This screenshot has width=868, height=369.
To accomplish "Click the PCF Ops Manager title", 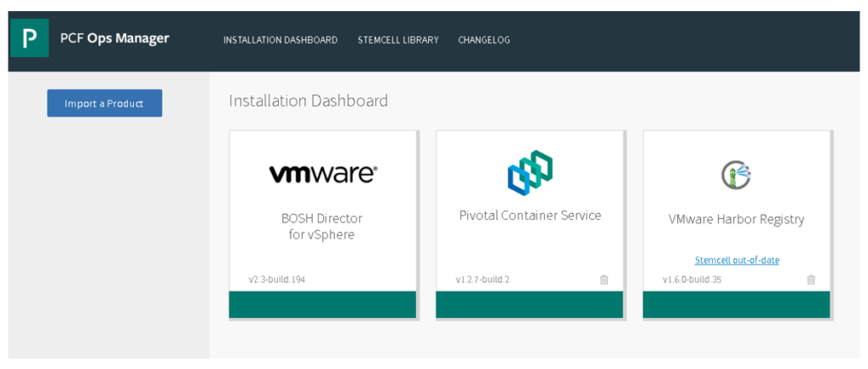I will [114, 39].
